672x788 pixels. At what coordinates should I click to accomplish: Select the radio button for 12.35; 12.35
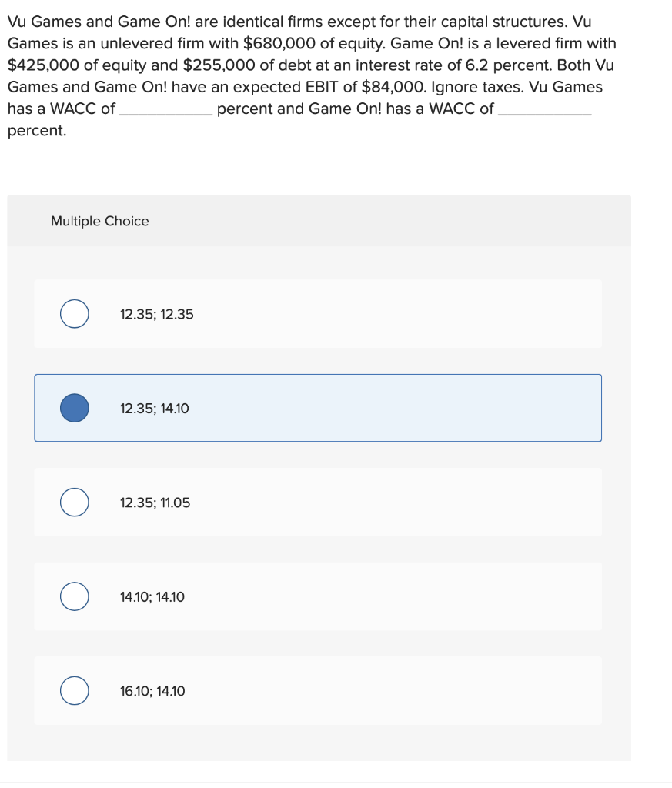click(x=74, y=313)
